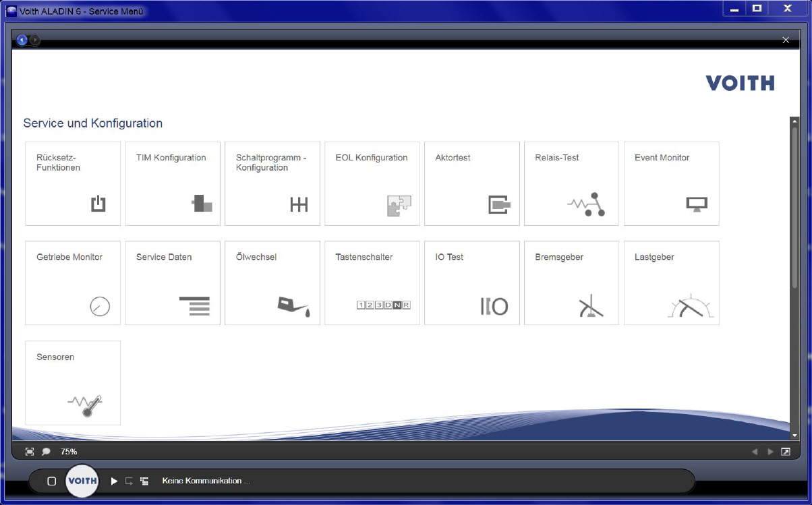The height and width of the screenshot is (505, 812).
Task: Open Getriebe Monitor gauge tile
Action: [x=73, y=283]
